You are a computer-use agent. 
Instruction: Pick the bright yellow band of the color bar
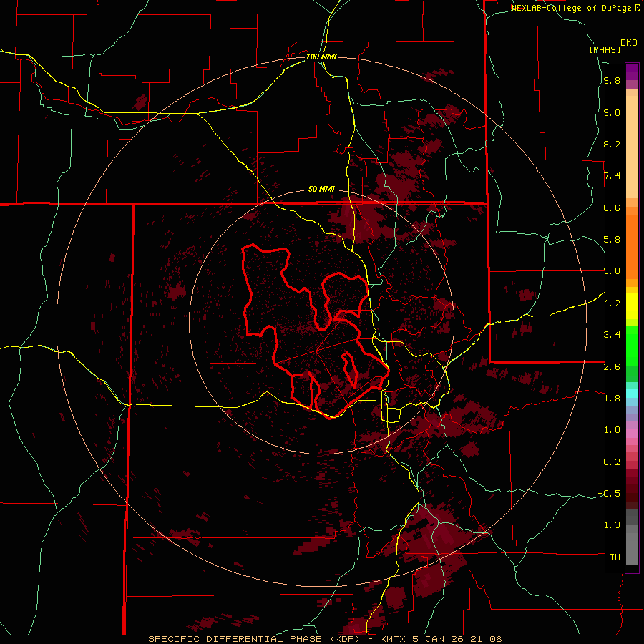pyautogui.click(x=632, y=306)
